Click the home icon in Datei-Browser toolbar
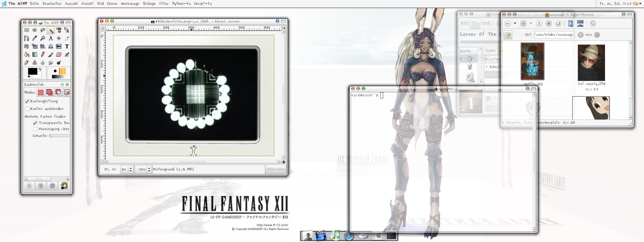 click(571, 23)
